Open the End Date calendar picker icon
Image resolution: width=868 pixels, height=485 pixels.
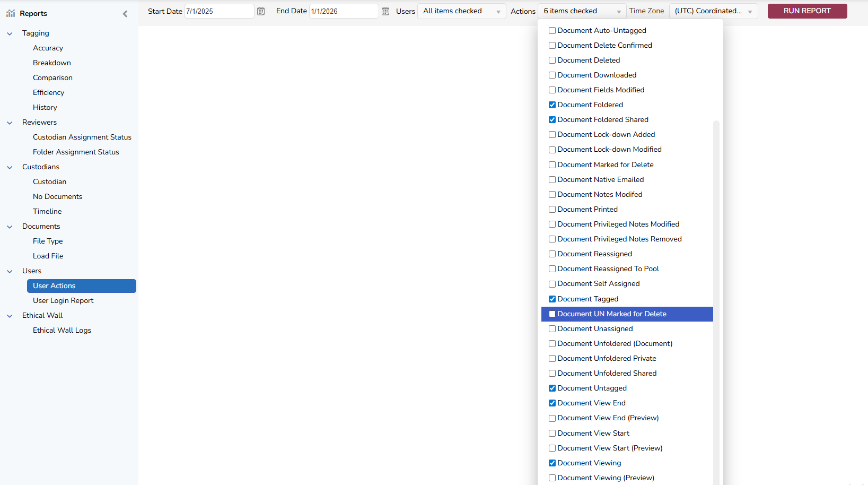pyautogui.click(x=385, y=11)
